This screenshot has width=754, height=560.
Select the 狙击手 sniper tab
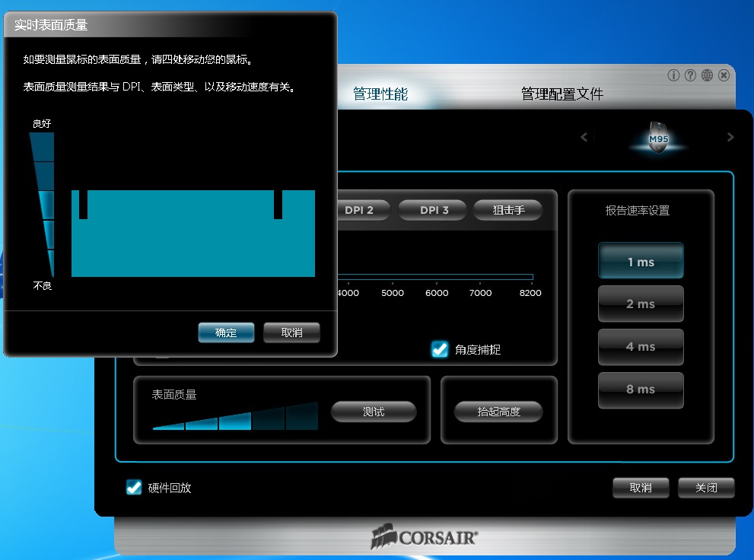point(508,210)
